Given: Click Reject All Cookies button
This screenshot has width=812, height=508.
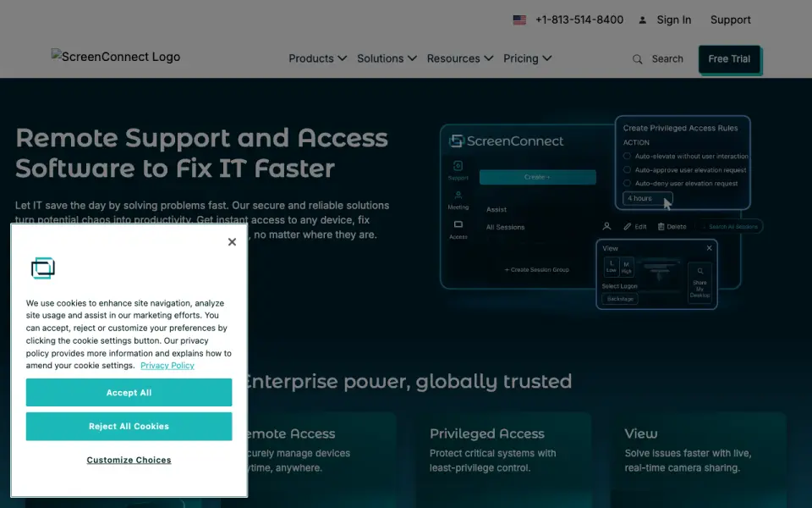Looking at the screenshot, I should point(129,426).
